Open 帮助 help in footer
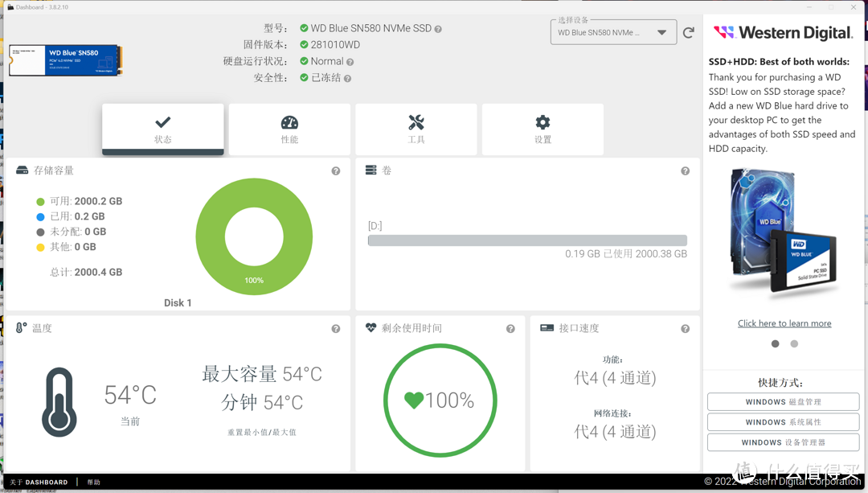 point(93,483)
